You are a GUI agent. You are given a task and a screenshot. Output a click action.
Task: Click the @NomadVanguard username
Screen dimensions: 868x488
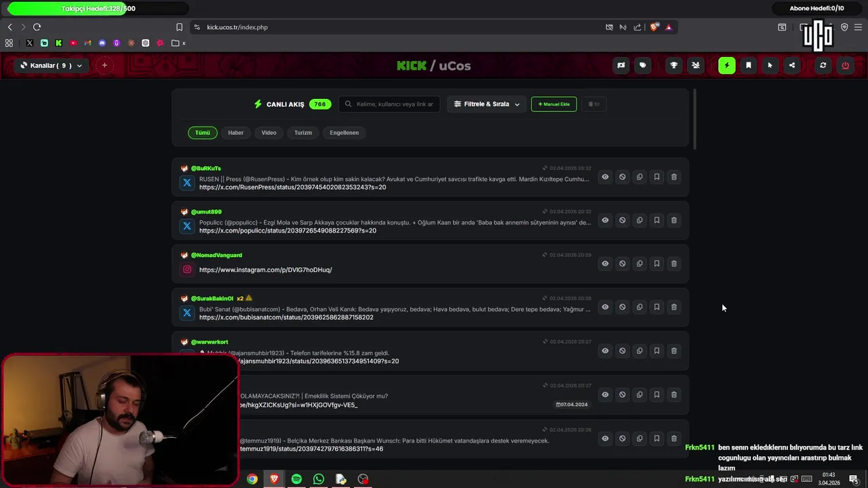coord(216,255)
